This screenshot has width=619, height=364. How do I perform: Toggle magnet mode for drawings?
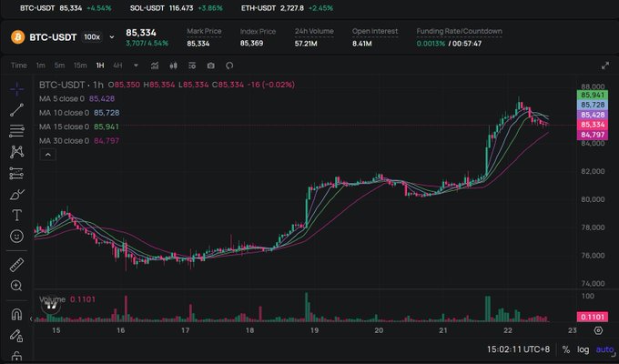coord(16,314)
